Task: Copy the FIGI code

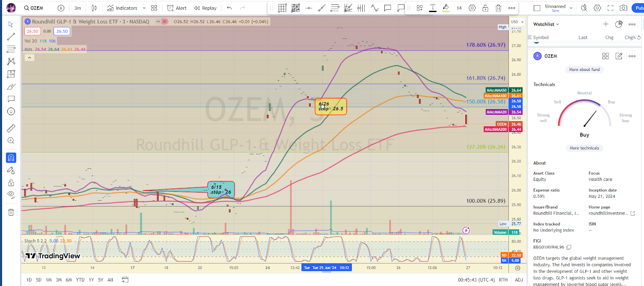Action: click(569, 247)
